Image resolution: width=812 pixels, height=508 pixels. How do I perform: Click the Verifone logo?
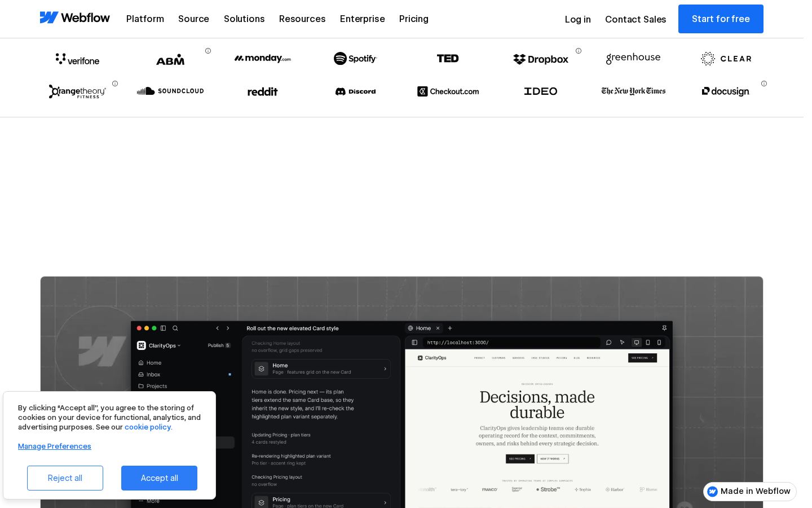tap(77, 59)
